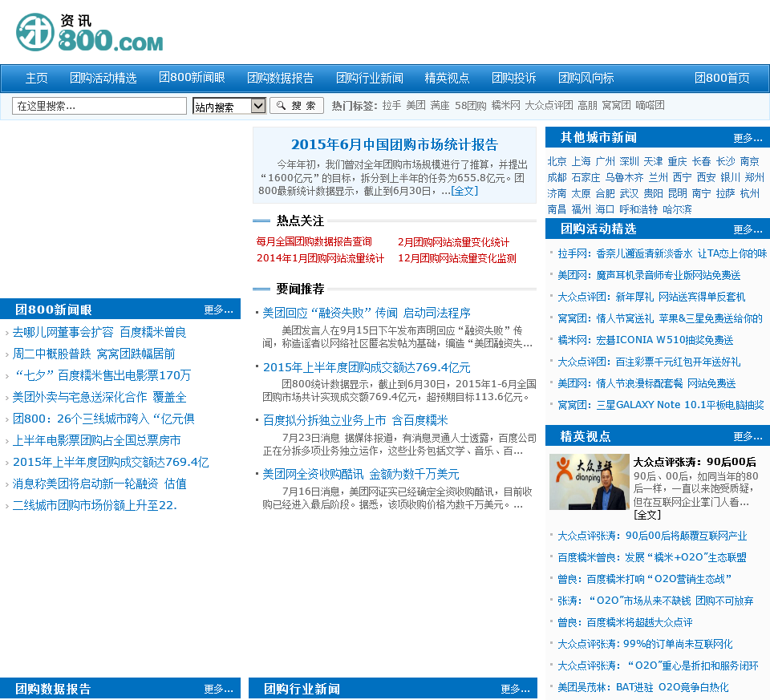Open 拉手网：香奈儿邂逅清新淡香水 item
The width and height of the screenshot is (770, 700).
click(662, 254)
